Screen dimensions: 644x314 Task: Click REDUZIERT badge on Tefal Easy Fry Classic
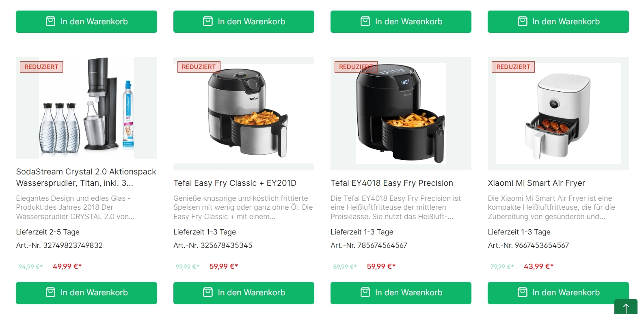[199, 67]
